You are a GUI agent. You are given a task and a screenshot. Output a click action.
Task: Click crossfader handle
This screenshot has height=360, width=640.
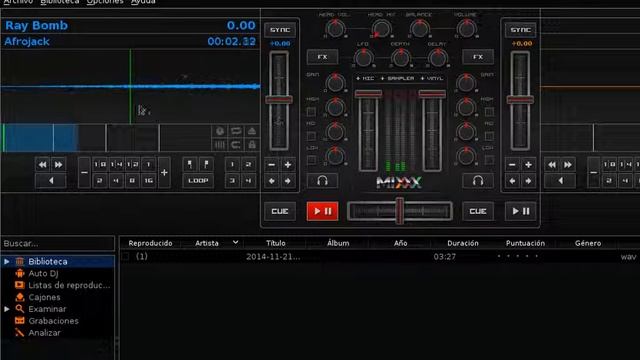(400, 211)
